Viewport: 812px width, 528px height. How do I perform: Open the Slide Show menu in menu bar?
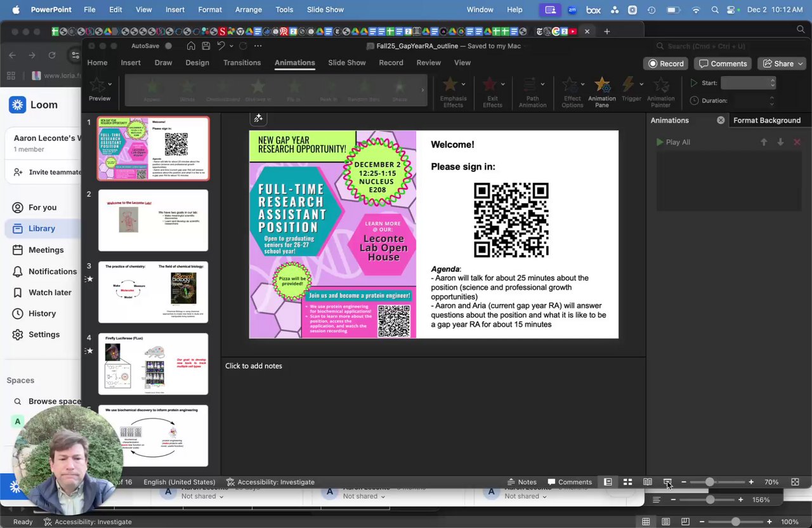point(325,10)
